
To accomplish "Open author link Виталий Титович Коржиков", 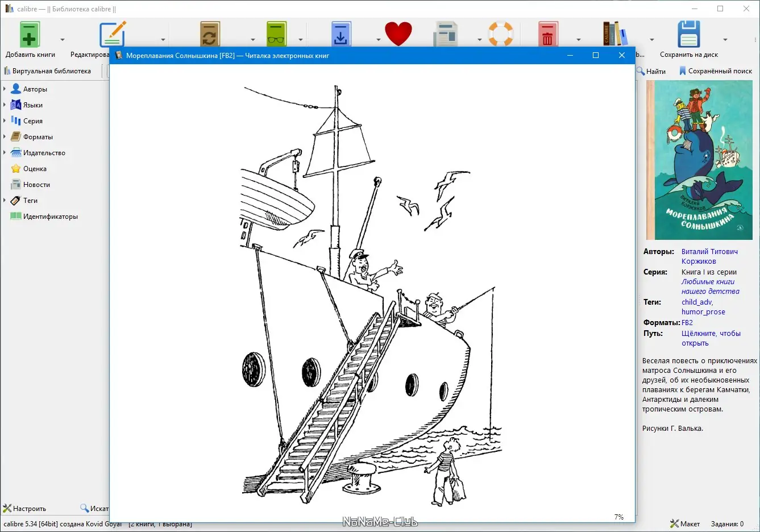I will (710, 256).
